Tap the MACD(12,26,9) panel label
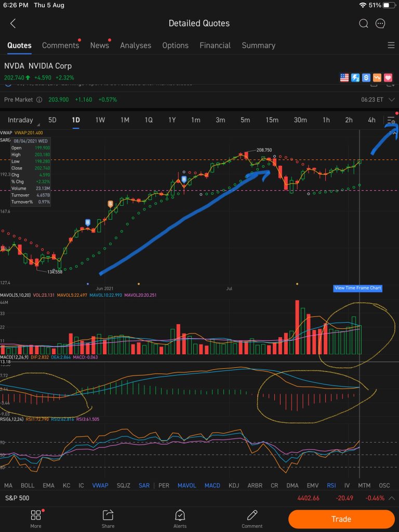The width and height of the screenshot is (399, 532). click(14, 357)
